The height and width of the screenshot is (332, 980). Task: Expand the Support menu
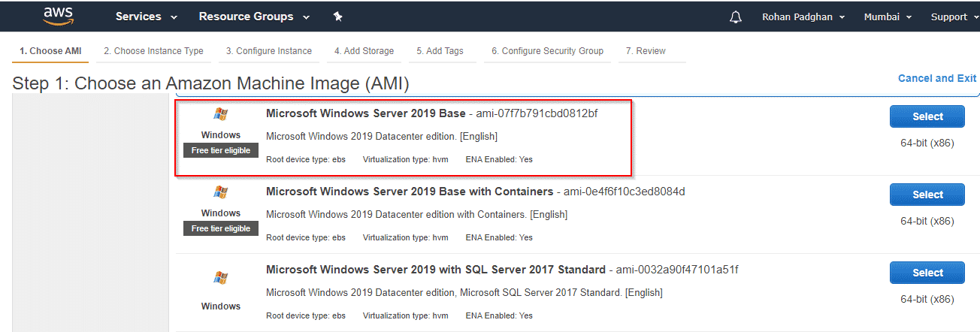pos(955,17)
